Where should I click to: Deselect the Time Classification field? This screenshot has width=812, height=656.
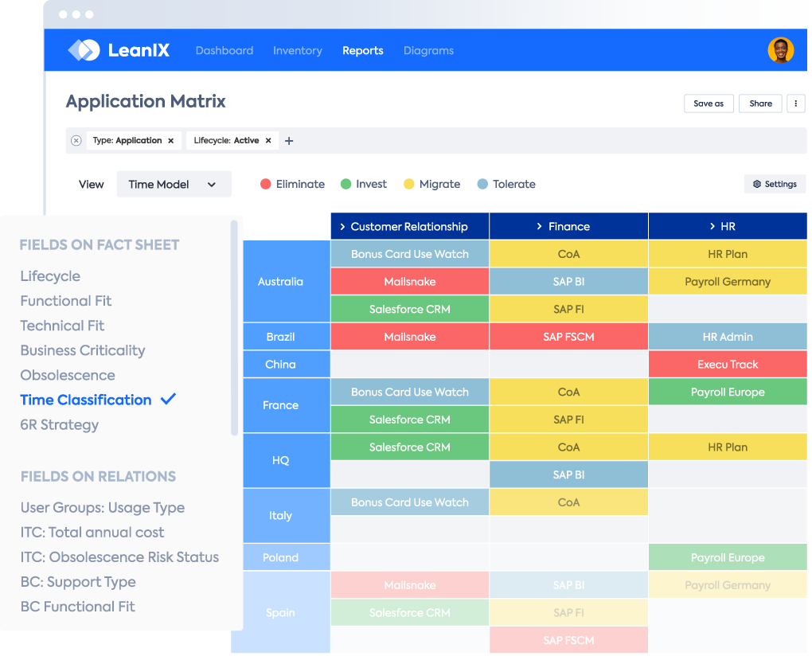coord(167,400)
